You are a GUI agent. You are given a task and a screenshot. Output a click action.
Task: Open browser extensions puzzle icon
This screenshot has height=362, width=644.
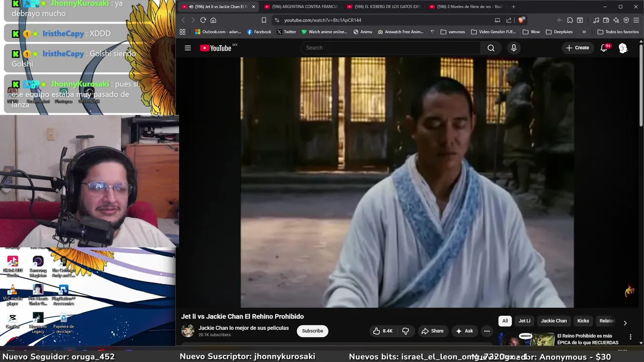pos(570,20)
